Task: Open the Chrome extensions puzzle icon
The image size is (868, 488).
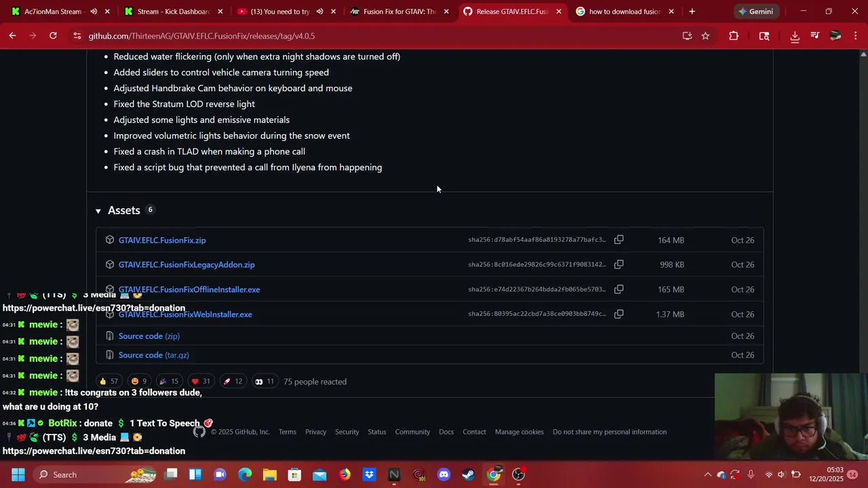Action: tap(734, 36)
